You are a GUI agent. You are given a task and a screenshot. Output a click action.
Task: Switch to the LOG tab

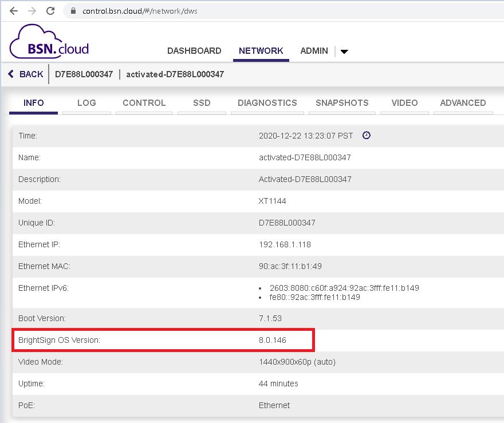coord(86,103)
